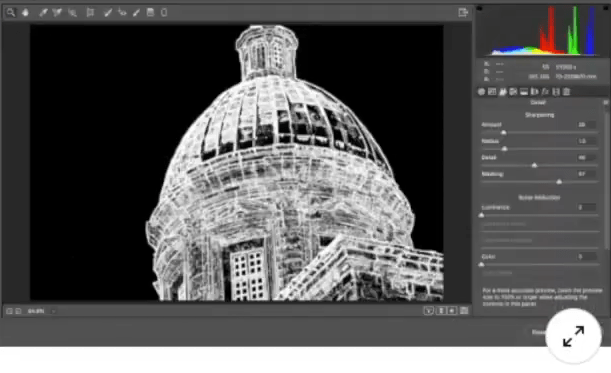611x373 pixels.
Task: Toggle shadow clipping warning on histogram
Action: tap(480, 8)
